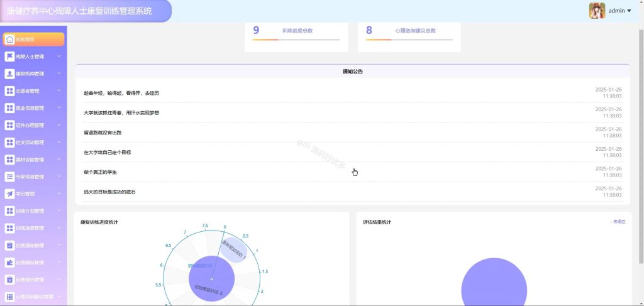Click the paper plane icon beside 学员管理
Screen dimensions: 644x306
[x=9, y=194]
